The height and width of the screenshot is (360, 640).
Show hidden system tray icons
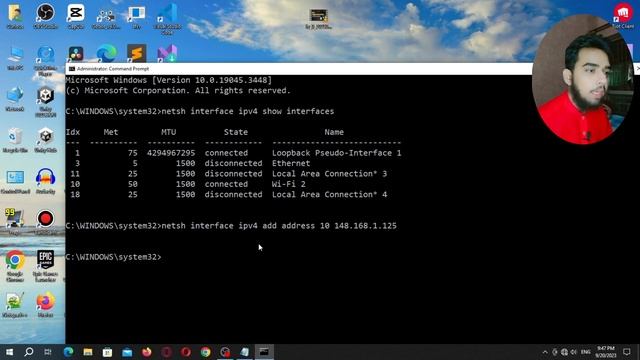click(x=545, y=352)
